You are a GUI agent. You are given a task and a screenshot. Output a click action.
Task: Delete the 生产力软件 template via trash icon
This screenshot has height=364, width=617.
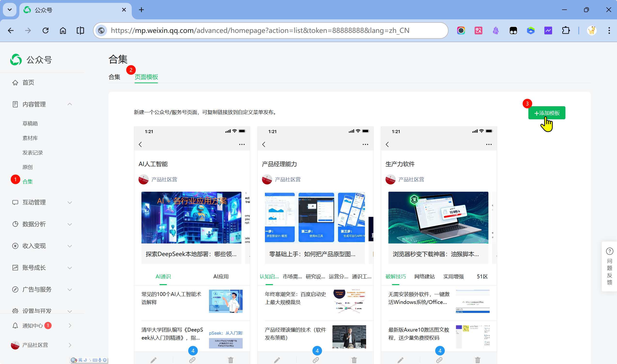pyautogui.click(x=477, y=360)
